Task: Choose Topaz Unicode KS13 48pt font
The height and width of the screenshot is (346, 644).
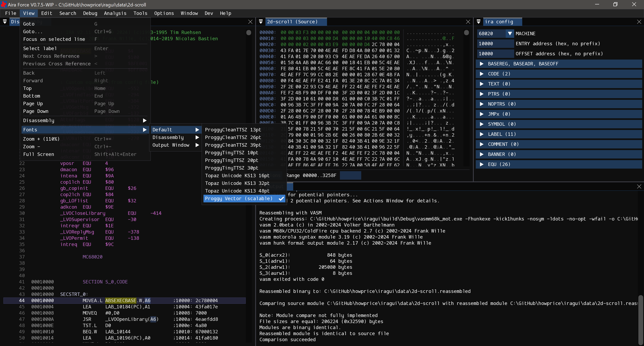Action: [244, 191]
